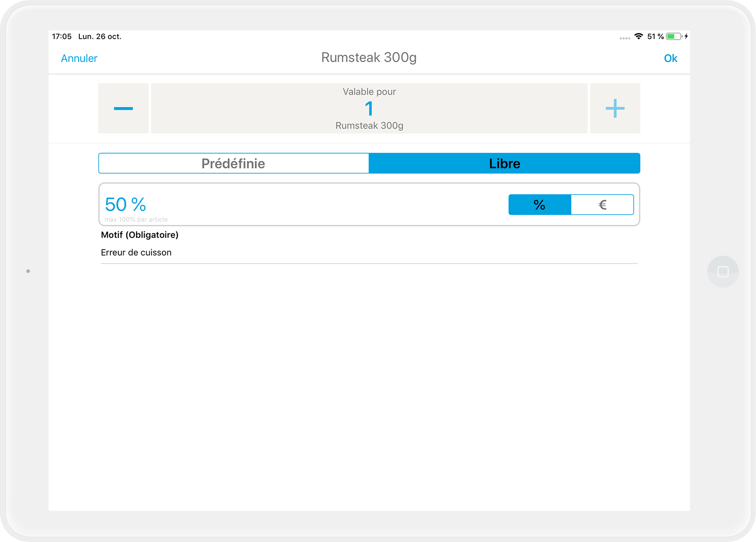Tap the 'Valable pour 1 Rumsteak 300g' panel

369,108
